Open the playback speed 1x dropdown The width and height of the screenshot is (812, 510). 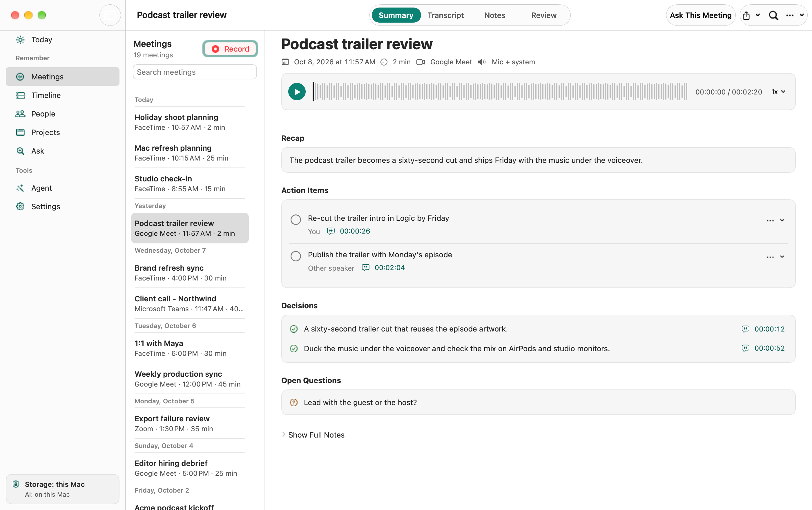(x=778, y=92)
